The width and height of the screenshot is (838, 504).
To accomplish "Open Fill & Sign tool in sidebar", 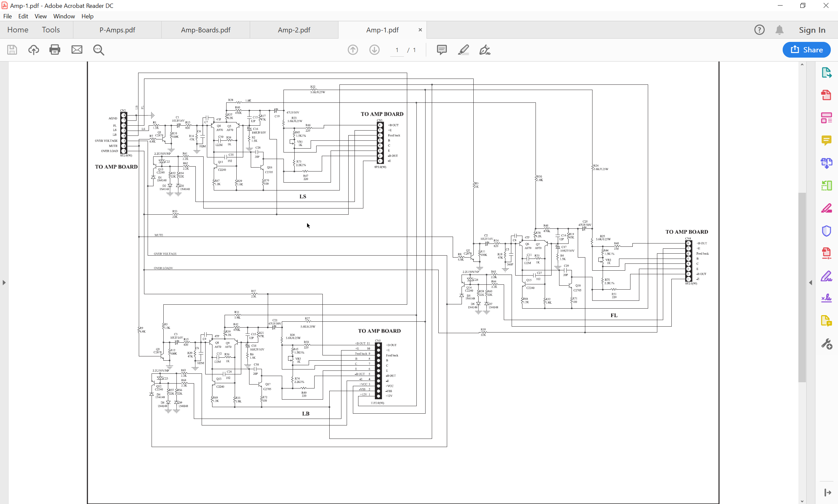I will 827,276.
